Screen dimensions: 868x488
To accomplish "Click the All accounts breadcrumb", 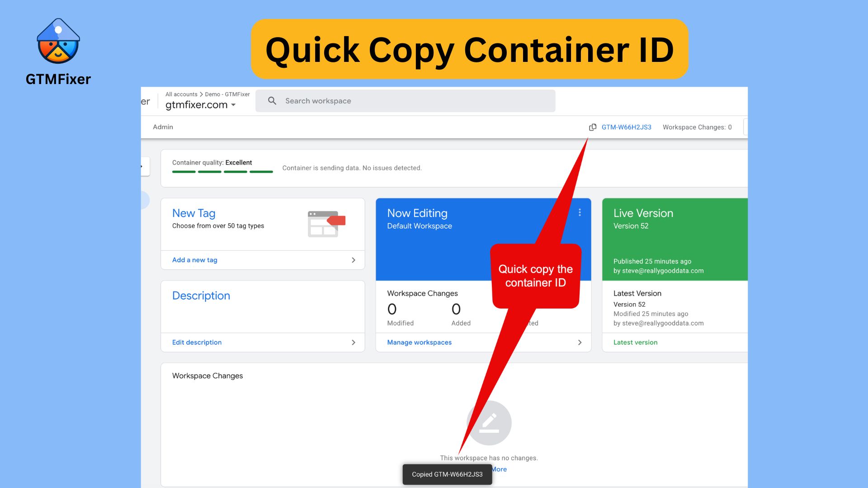I will point(181,94).
